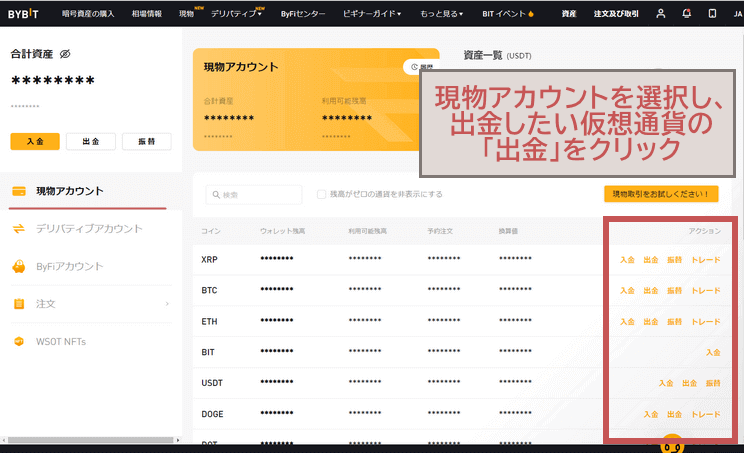Open 相場情報 menu item
This screenshot has height=453, width=744.
click(147, 14)
